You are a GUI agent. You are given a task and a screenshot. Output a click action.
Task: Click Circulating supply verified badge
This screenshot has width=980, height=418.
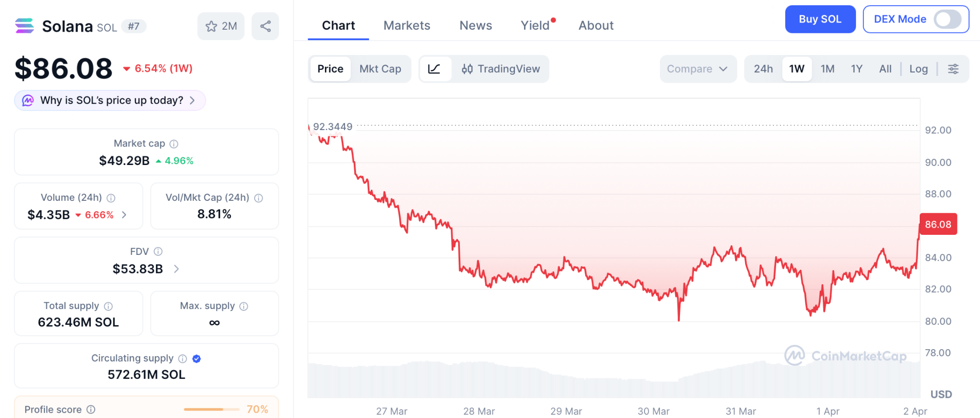[197, 359]
